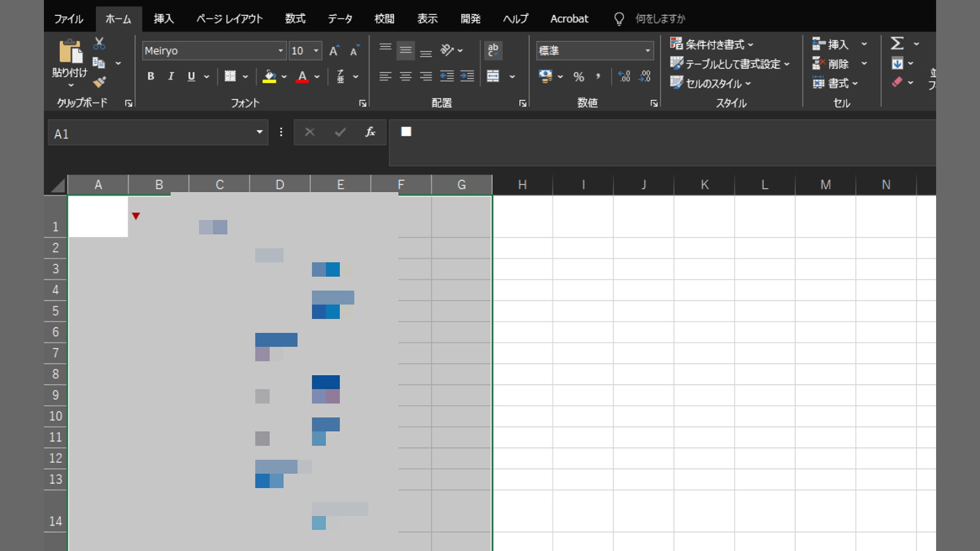Decrease font size with smaller A icon
The width and height of the screenshot is (980, 551).
click(354, 51)
